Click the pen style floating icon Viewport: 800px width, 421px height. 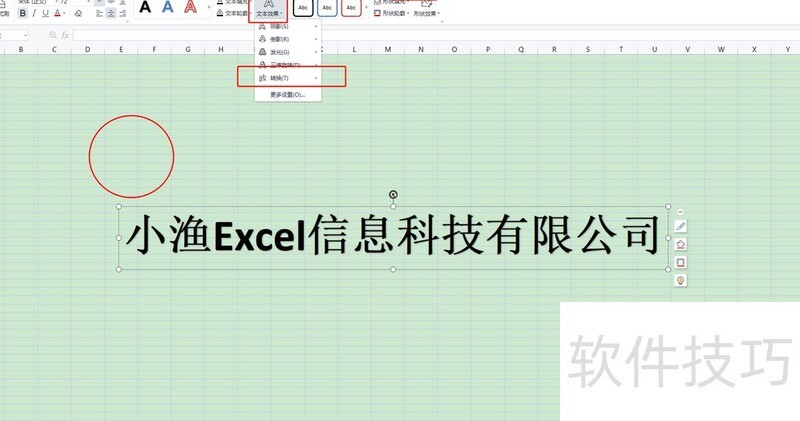point(680,227)
